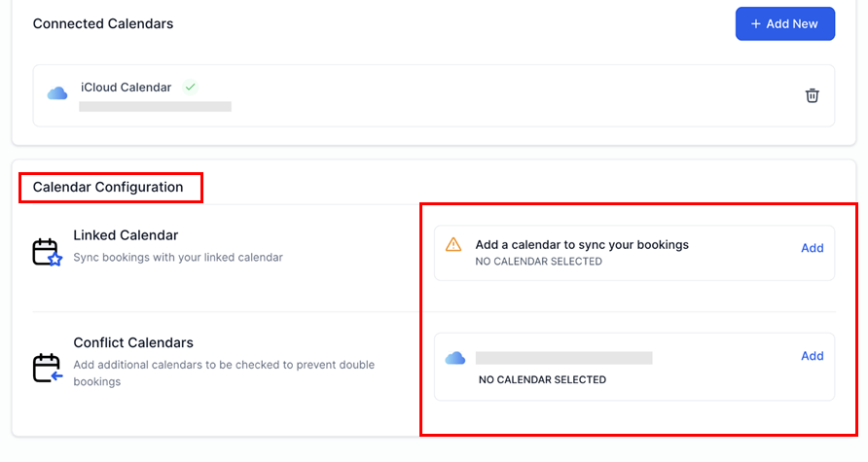Screen dimensions: 868x462
Task: Click the Linked Calendar title
Action: pyautogui.click(x=126, y=235)
